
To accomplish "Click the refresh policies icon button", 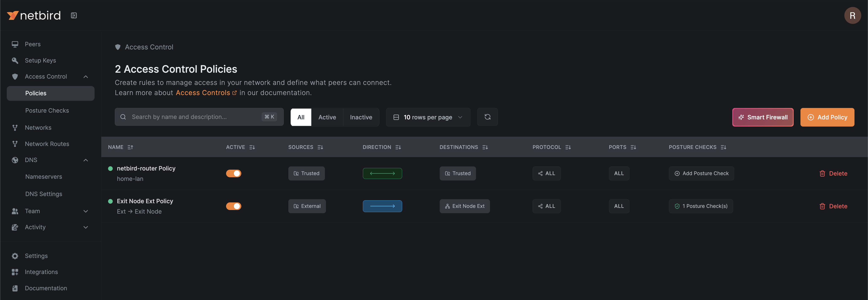I will (x=487, y=117).
